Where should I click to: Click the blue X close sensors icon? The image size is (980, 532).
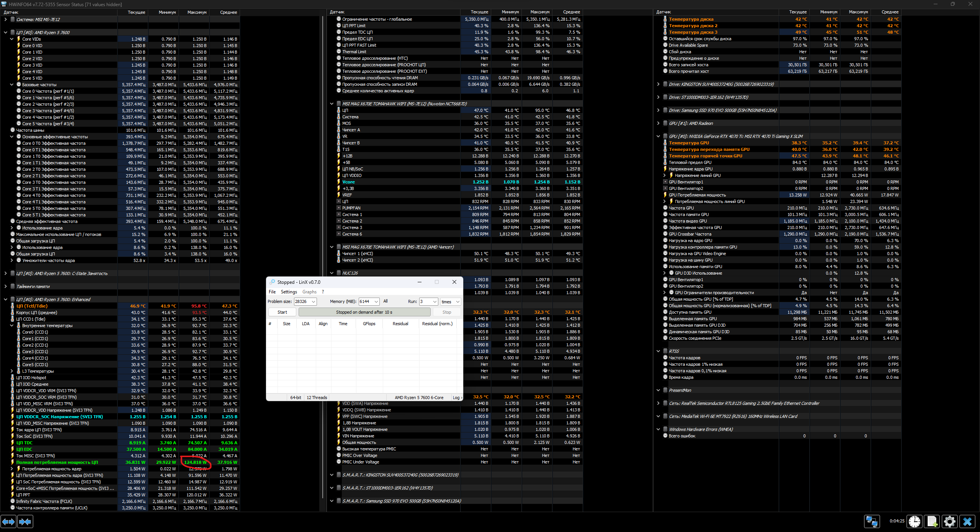click(x=967, y=522)
